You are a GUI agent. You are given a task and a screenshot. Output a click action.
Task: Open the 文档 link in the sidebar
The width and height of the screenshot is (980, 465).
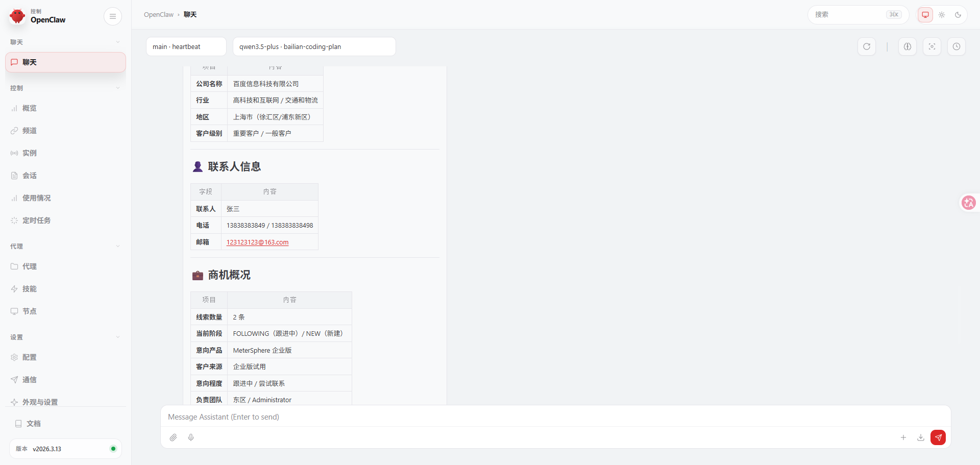pos(33,424)
